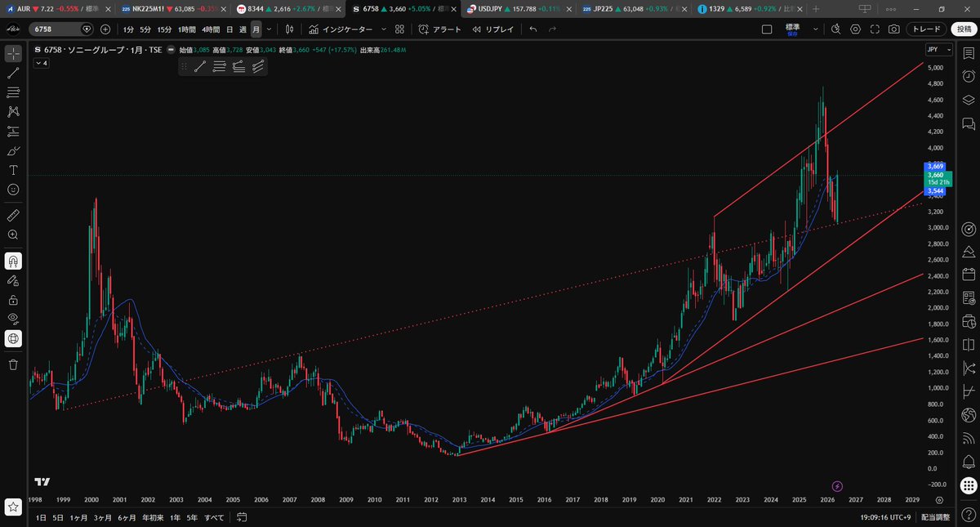
Task: Select parallel channel in floating favorites toolbar
Action: click(258, 66)
